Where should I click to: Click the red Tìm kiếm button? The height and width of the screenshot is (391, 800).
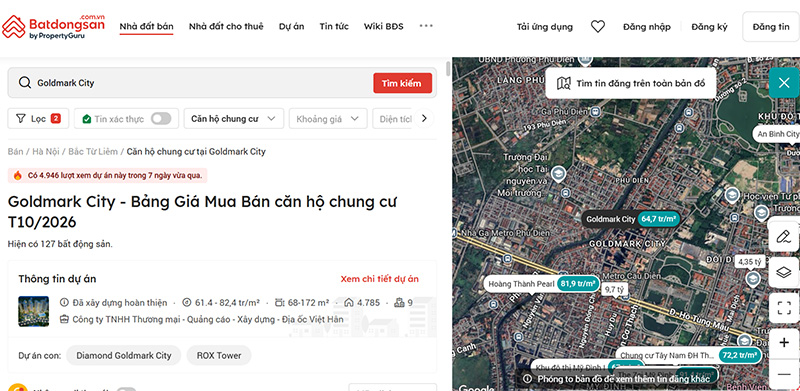tap(402, 83)
